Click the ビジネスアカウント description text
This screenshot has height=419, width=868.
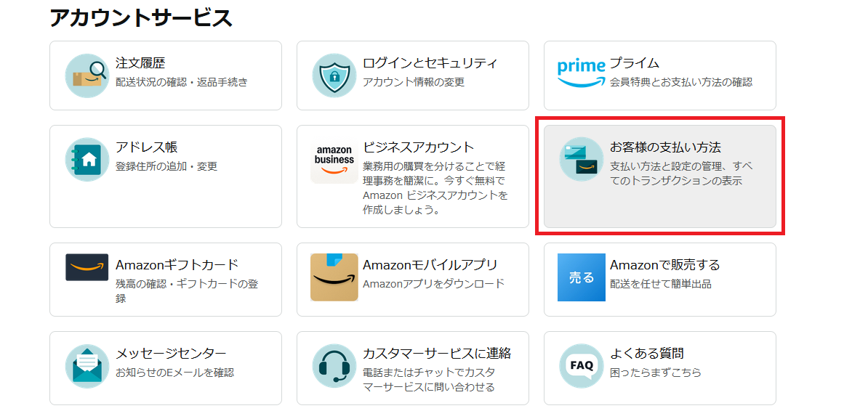coord(435,189)
